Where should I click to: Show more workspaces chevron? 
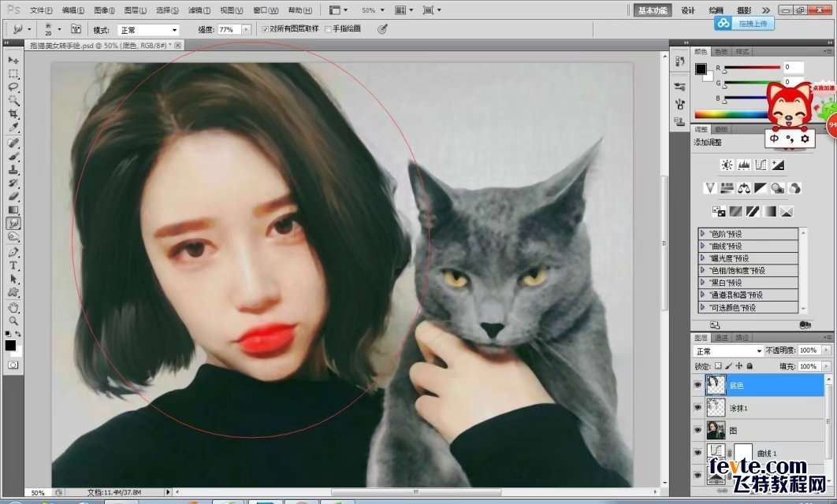tap(766, 10)
